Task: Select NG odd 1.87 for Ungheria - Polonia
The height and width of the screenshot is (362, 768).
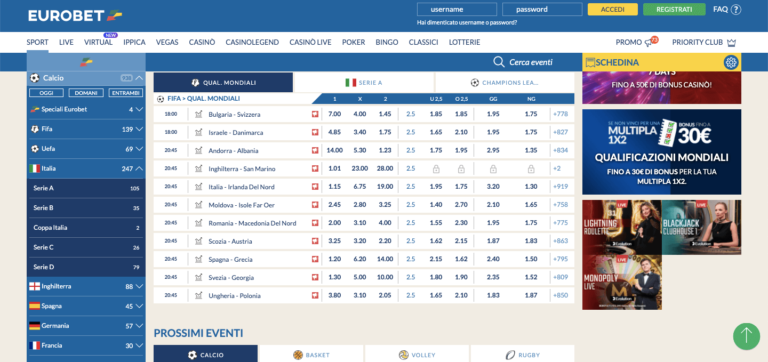Action: tap(531, 295)
